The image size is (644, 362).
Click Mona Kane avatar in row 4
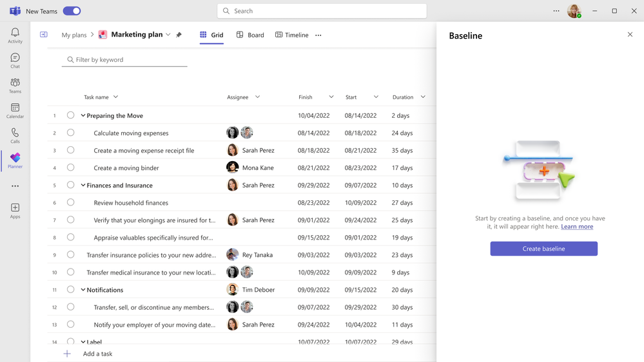tap(233, 167)
